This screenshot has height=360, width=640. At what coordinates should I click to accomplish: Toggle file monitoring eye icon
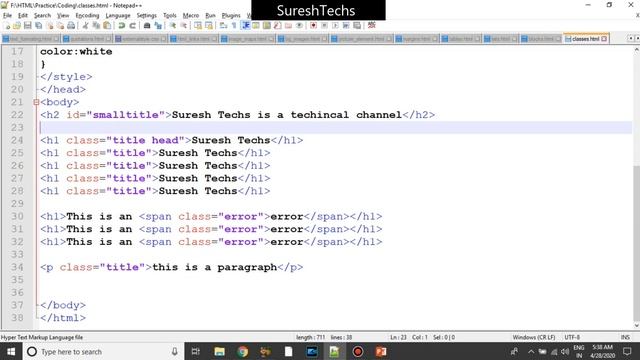(x=299, y=26)
